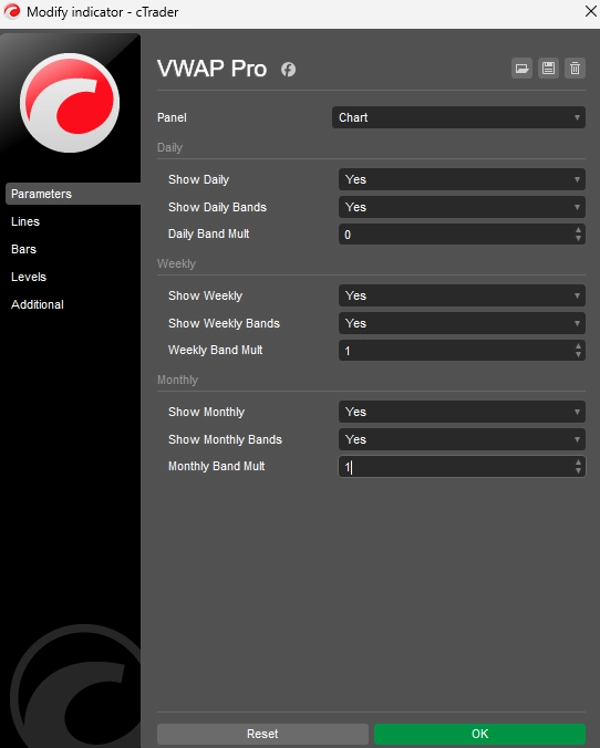Click into the Weekly Band Mult input field
Screen dimensions: 600x748
[x=455, y=351]
